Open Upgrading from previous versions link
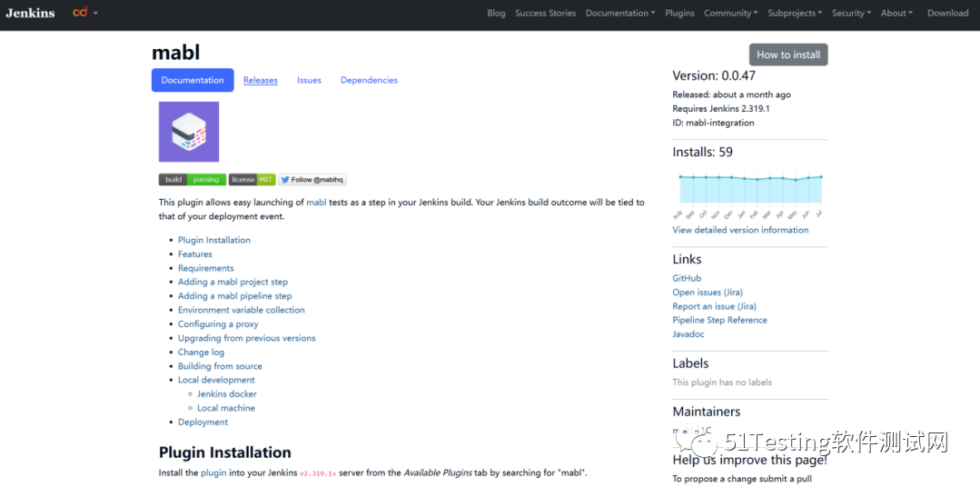The image size is (980, 487). click(x=247, y=338)
